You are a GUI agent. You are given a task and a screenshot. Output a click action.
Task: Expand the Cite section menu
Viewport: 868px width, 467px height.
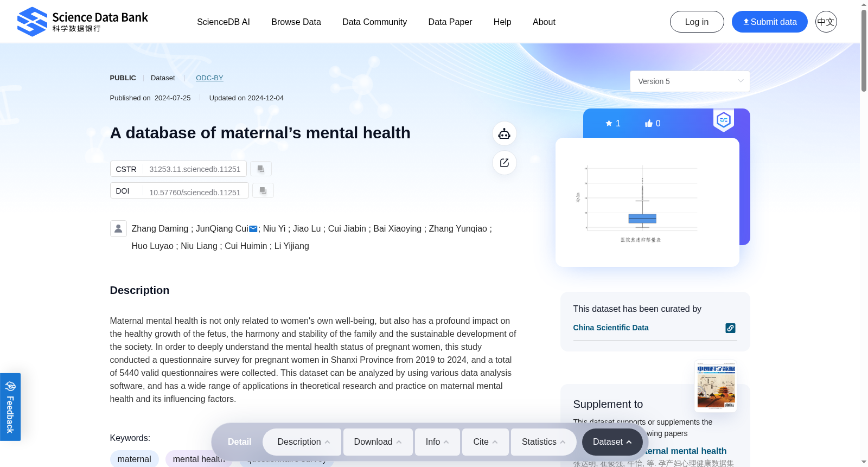(486, 442)
